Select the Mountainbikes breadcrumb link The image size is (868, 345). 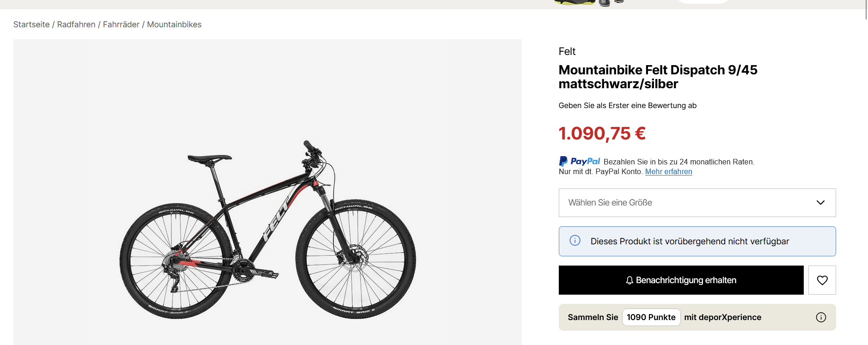pyautogui.click(x=174, y=24)
